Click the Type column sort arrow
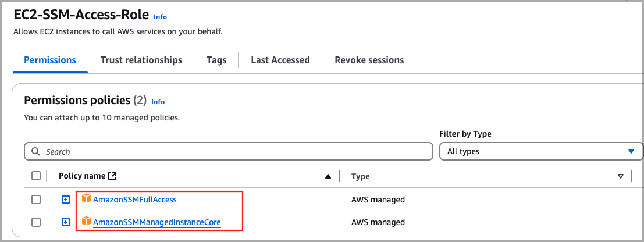644x242 pixels. (620, 176)
